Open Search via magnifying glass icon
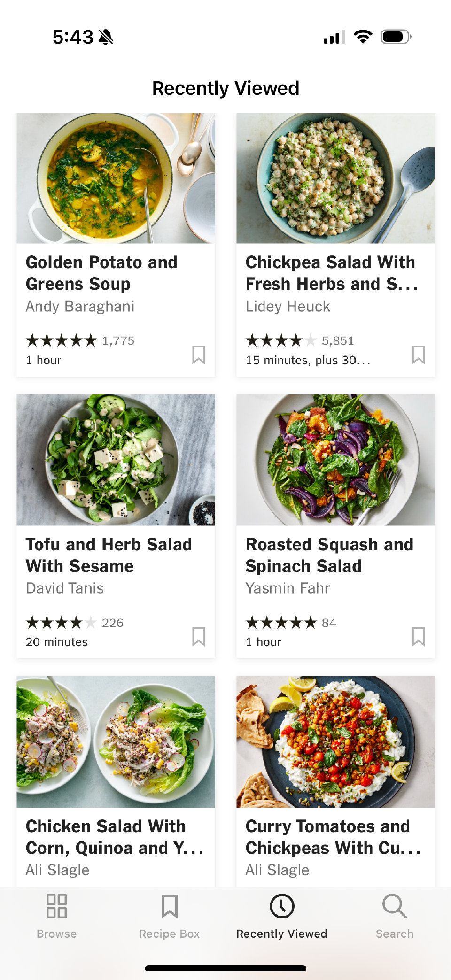Viewport: 451px width, 980px height. pos(394,906)
